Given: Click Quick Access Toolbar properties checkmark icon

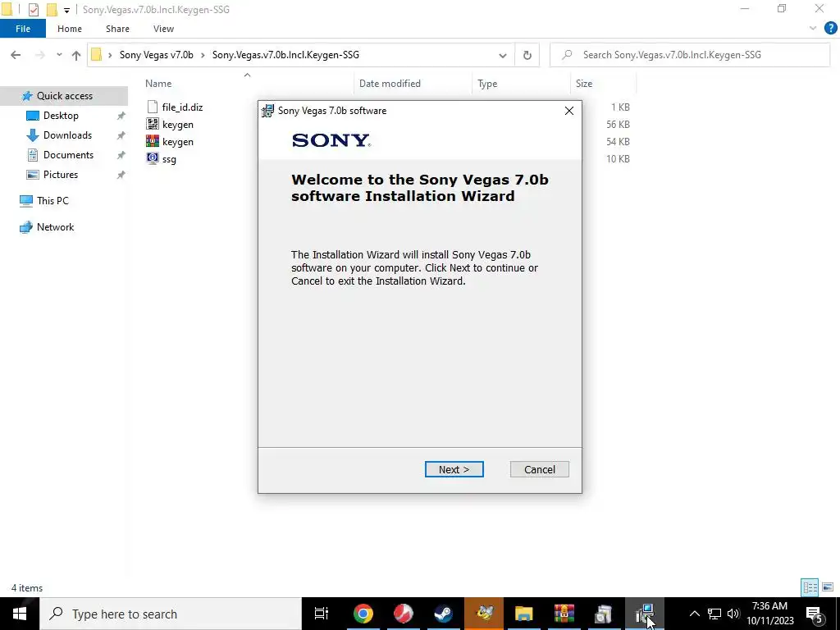Looking at the screenshot, I should [x=33, y=10].
